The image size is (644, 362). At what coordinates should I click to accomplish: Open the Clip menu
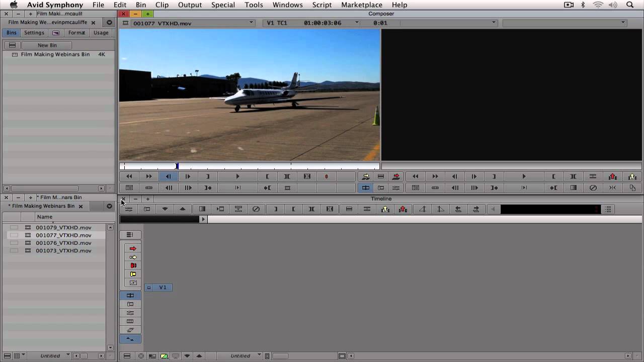tap(162, 5)
